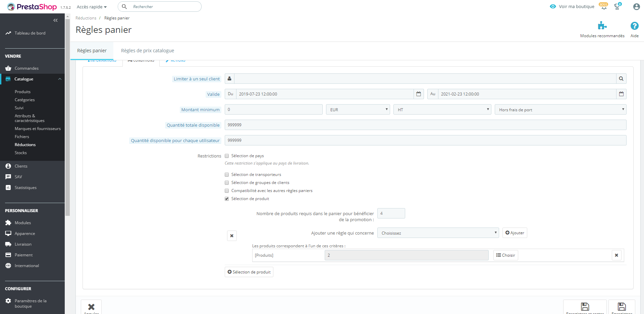The image size is (644, 314).
Task: Open Catégories submenu item
Action: [x=24, y=100]
